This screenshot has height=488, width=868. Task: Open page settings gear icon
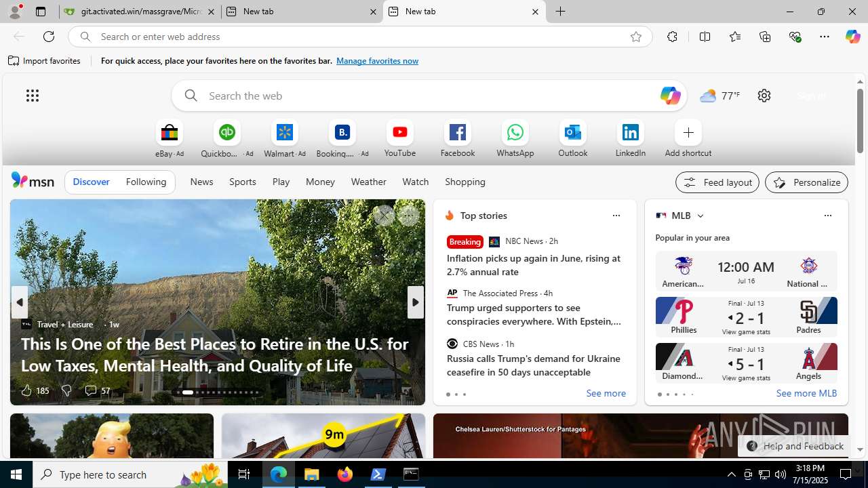(764, 96)
